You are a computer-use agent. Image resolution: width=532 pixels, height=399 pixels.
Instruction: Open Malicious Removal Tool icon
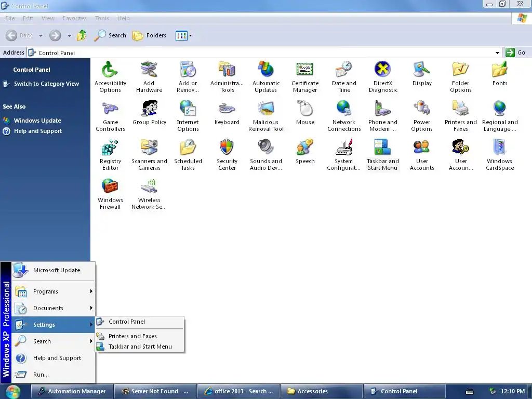[265, 116]
